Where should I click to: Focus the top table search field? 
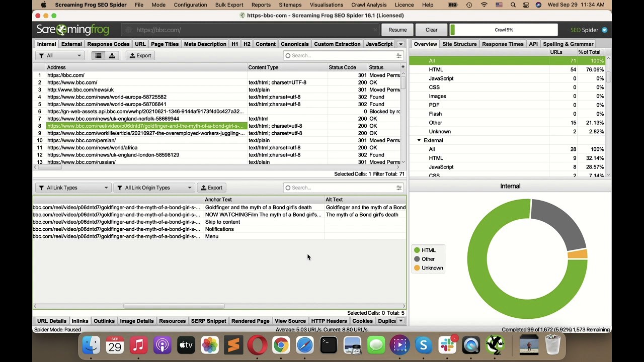(x=343, y=55)
